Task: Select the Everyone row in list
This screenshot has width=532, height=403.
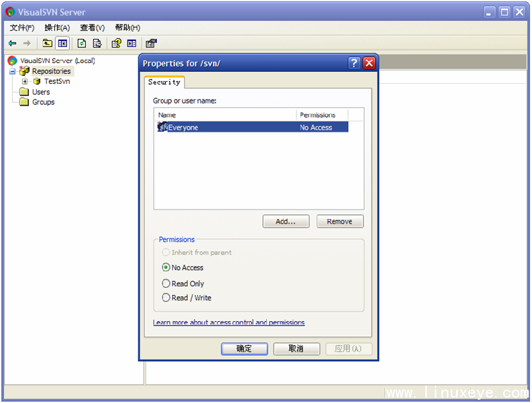Action: (x=252, y=127)
